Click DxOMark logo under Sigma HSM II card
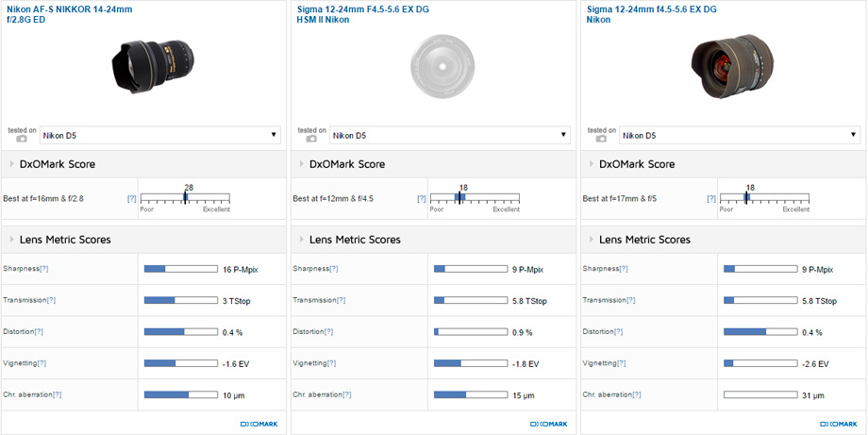 (x=548, y=425)
